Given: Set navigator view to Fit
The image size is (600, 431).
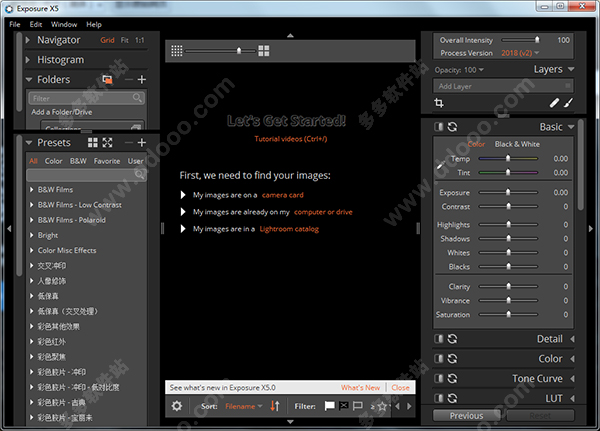Looking at the screenshot, I should click(x=125, y=40).
